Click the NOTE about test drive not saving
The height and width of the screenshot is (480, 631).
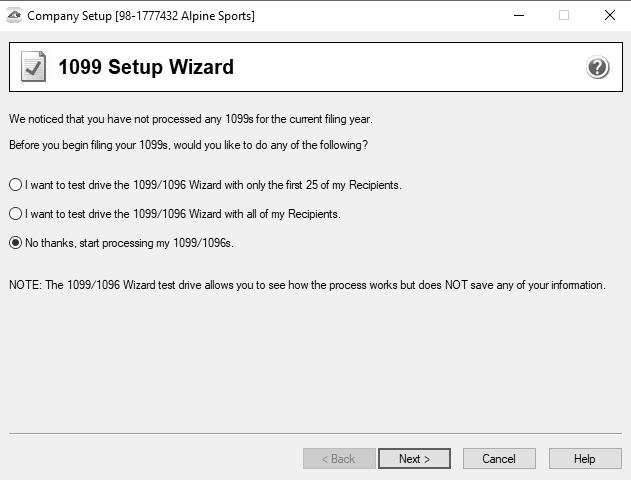click(x=307, y=285)
